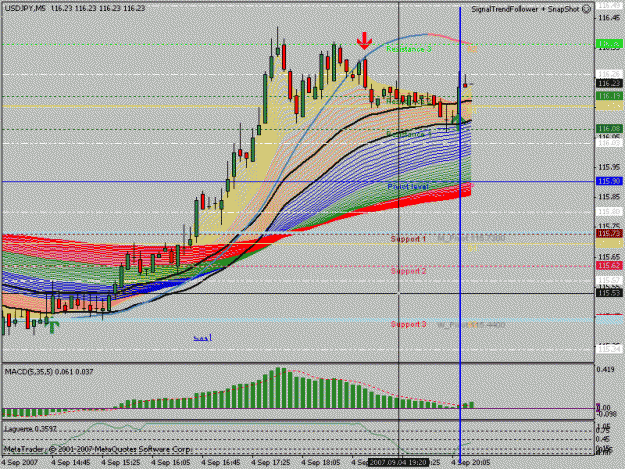Viewport: 625px width, 469px height.
Task: Click the 4 Sep 18:05 time axis label
Action: (320, 463)
